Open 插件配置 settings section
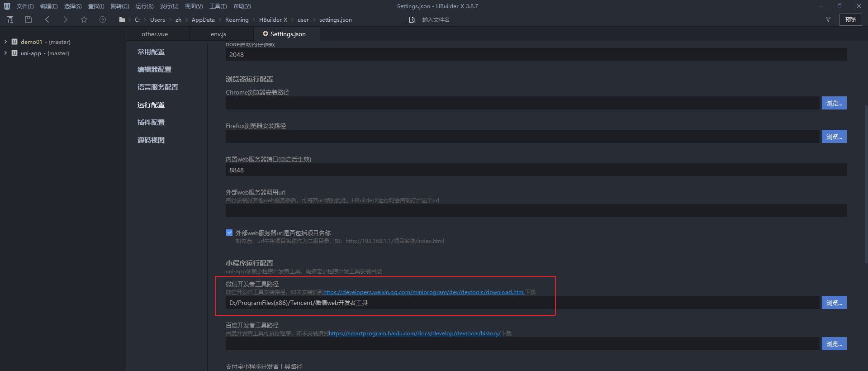Screen dimensions: 868x371 point(151,123)
